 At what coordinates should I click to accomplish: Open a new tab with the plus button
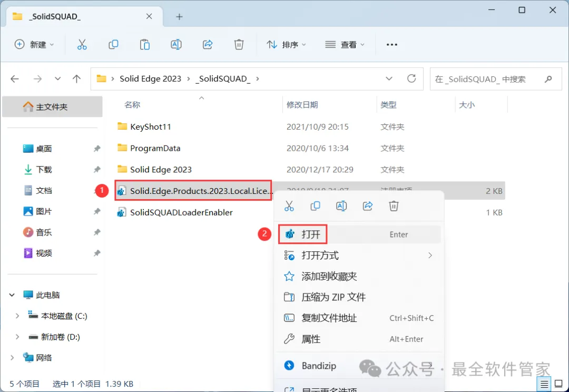(x=179, y=17)
